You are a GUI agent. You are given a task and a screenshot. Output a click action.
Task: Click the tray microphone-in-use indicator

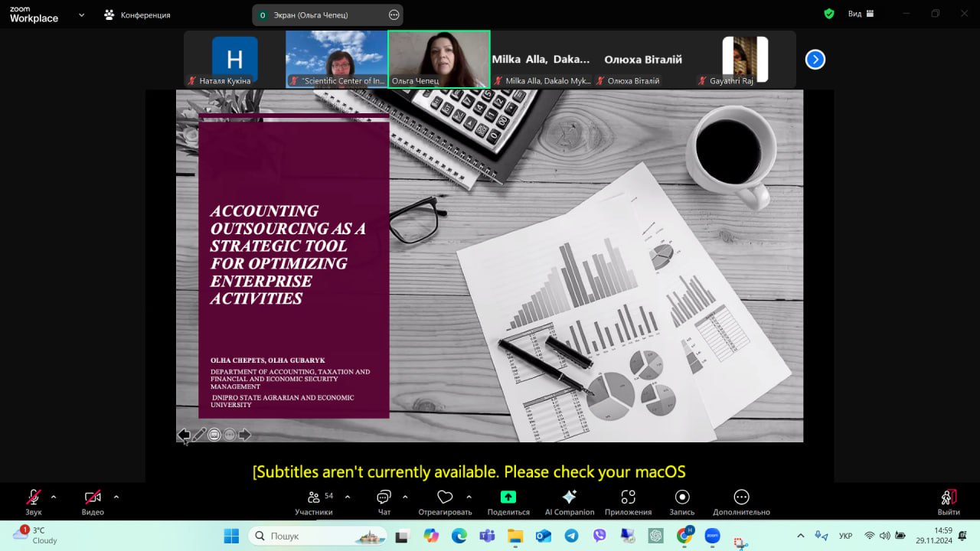pyautogui.click(x=822, y=536)
